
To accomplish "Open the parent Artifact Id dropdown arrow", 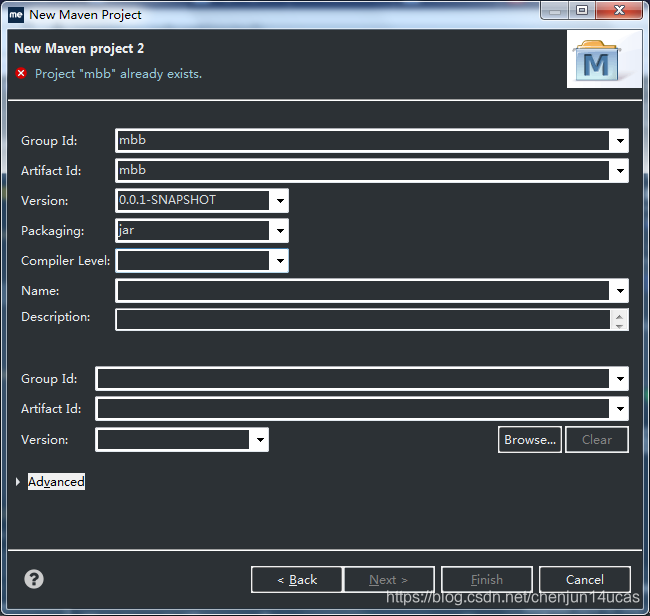I will click(x=620, y=409).
